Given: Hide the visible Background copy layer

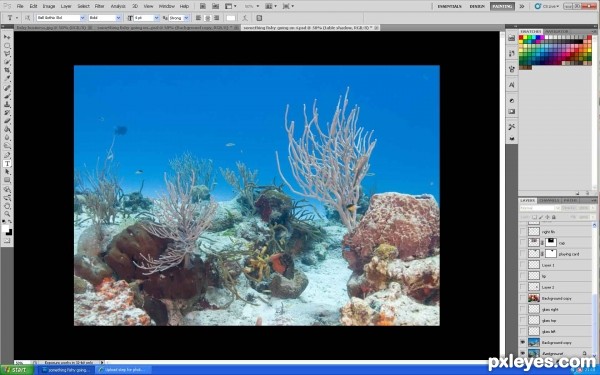Looking at the screenshot, I should pos(523,342).
